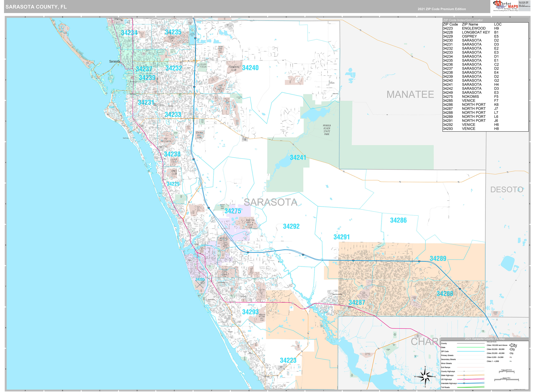This screenshot has width=535, height=392.
Task: Click 'Primary Streets' legend entry
Action: tap(447, 355)
